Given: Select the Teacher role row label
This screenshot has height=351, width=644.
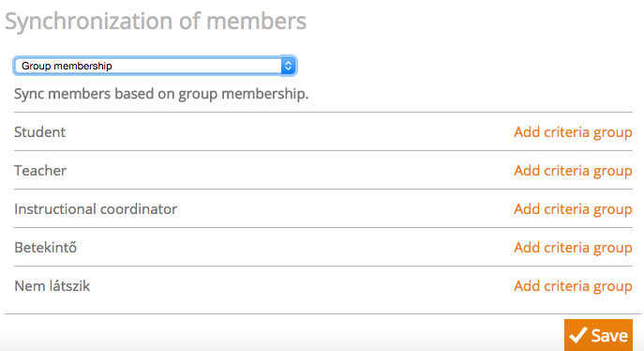Looking at the screenshot, I should click(x=40, y=171).
